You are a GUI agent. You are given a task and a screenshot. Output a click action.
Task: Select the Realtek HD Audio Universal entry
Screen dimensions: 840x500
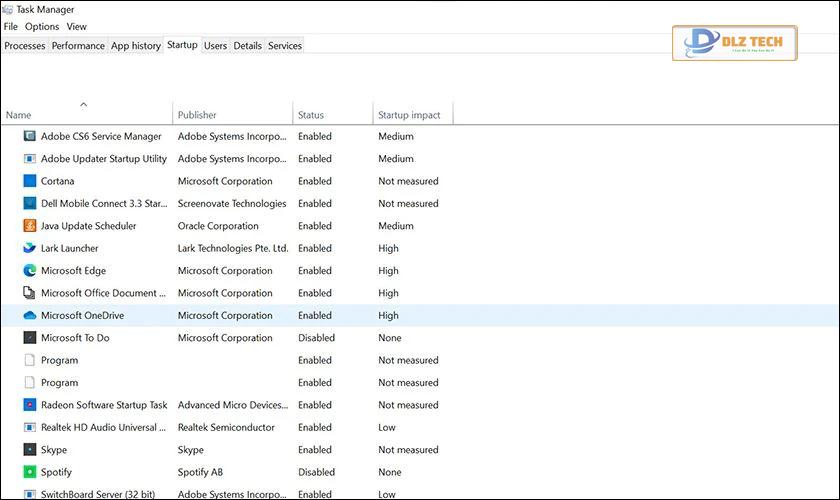point(103,427)
